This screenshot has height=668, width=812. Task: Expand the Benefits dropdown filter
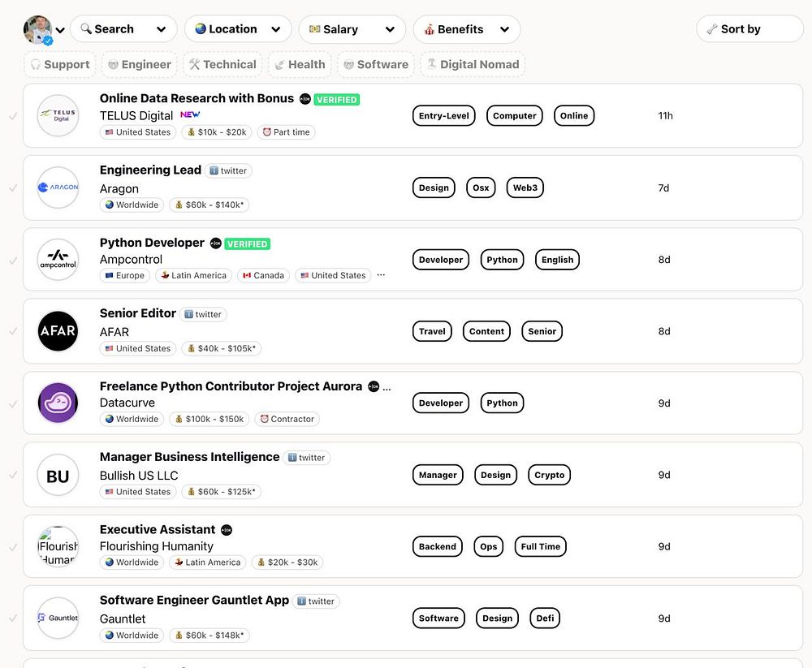tap(467, 29)
